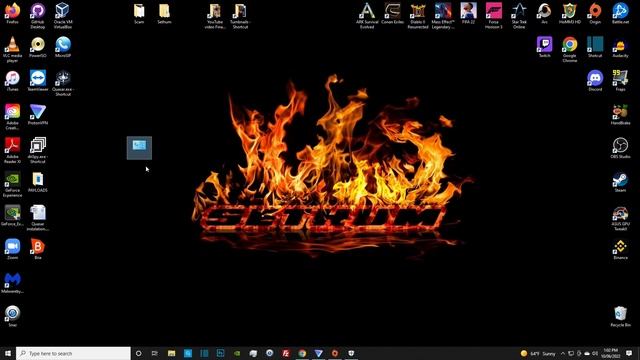
Task: Open the weather widget showing Sunny
Action: tap(538, 353)
